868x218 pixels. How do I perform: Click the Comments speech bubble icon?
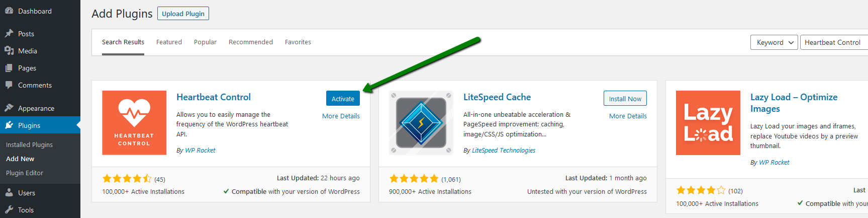coord(9,85)
